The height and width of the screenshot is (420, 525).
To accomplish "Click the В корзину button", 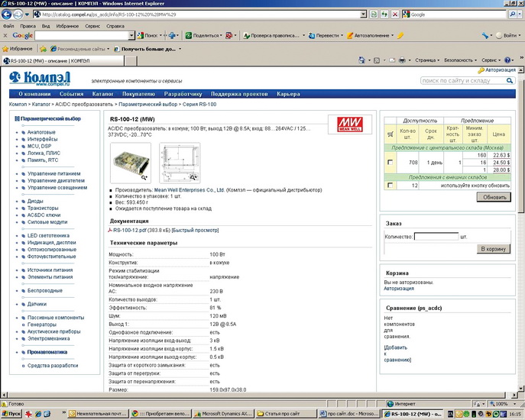I will (x=493, y=249).
